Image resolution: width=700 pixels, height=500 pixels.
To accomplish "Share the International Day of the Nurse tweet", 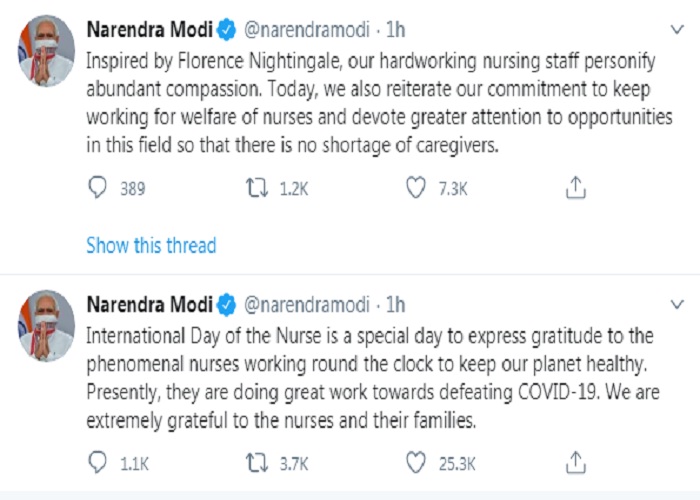I will tap(575, 463).
